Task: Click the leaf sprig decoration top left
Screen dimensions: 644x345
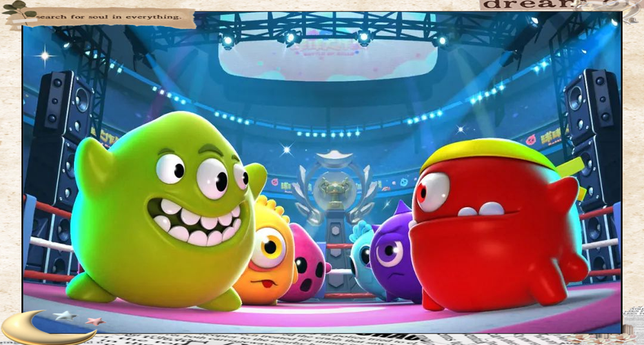Action: (15, 10)
